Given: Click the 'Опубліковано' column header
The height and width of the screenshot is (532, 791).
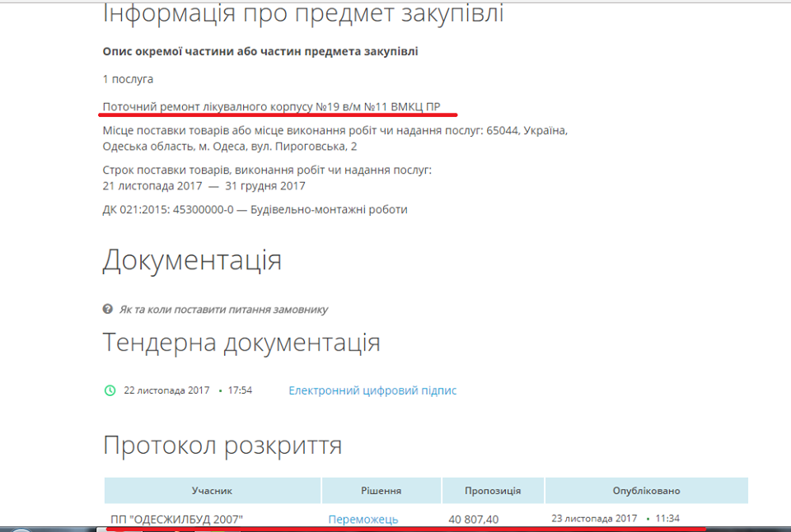Looking at the screenshot, I should coord(646,490).
